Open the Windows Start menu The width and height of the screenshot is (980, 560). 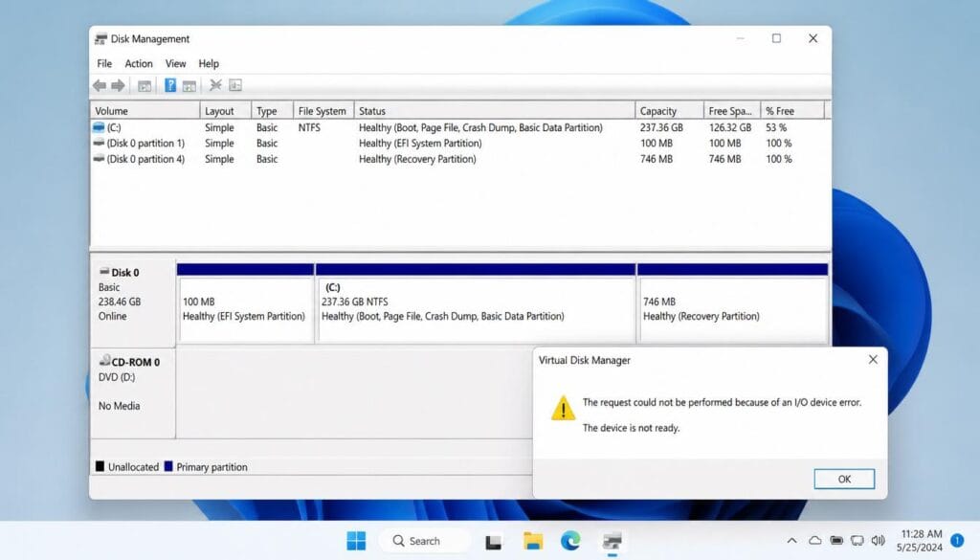pos(356,541)
